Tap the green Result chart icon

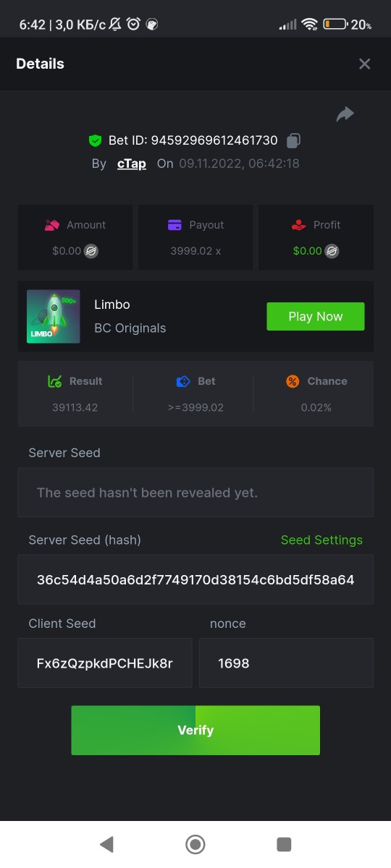(x=54, y=381)
